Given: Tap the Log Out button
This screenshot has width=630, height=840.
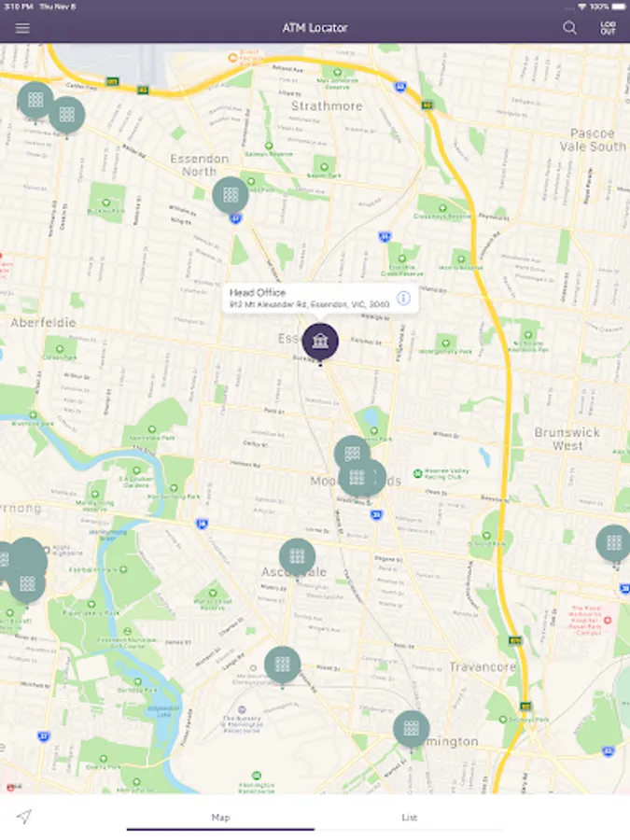Looking at the screenshot, I should pos(608,28).
